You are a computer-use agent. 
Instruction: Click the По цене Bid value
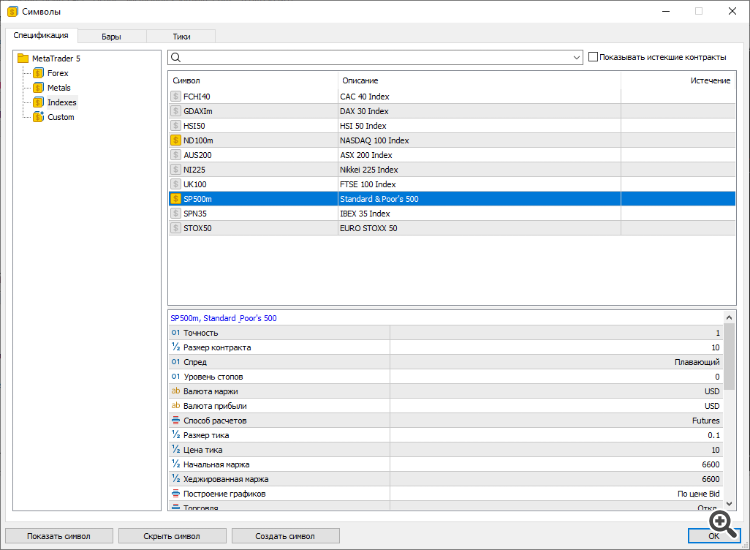(698, 494)
